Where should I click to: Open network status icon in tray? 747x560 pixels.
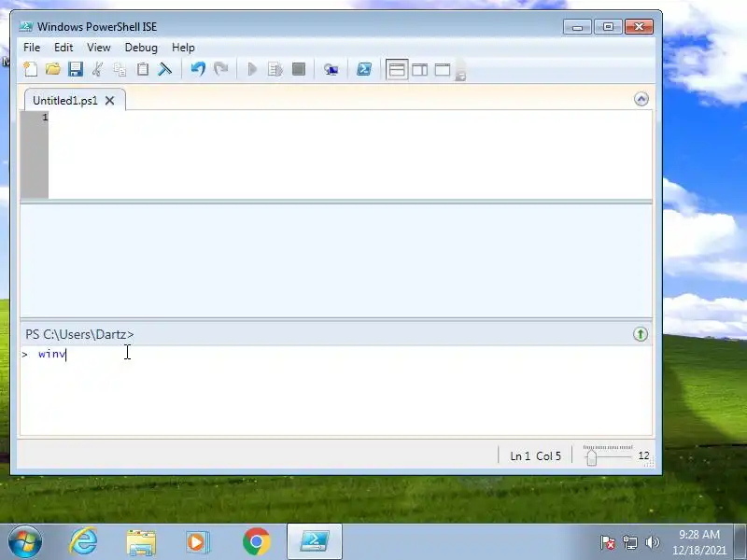(x=630, y=542)
